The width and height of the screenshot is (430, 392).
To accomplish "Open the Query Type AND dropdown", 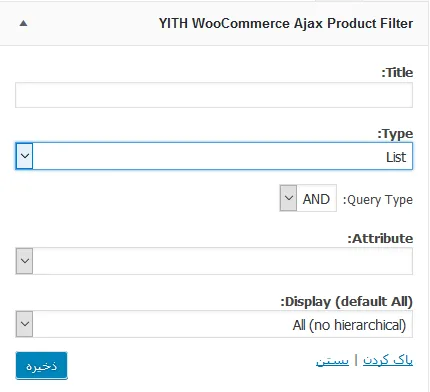I will [x=308, y=198].
